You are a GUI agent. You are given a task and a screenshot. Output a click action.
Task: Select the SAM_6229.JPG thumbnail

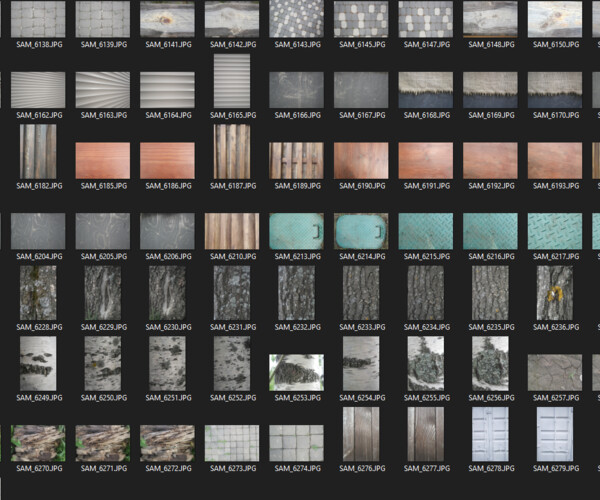pos(103,293)
